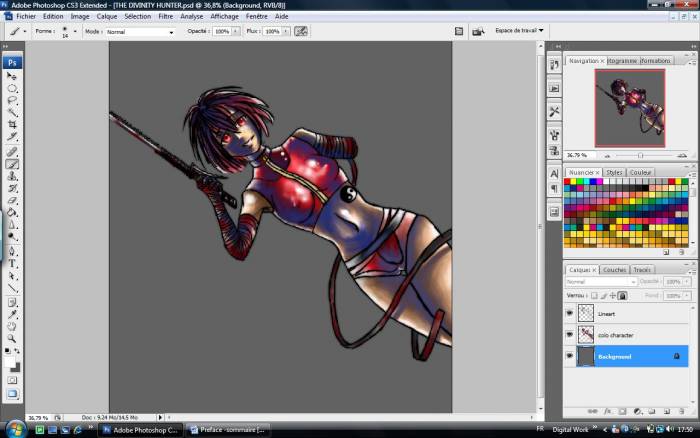700x438 pixels.
Task: Select the Paint Bucket tool
Action: 12,213
